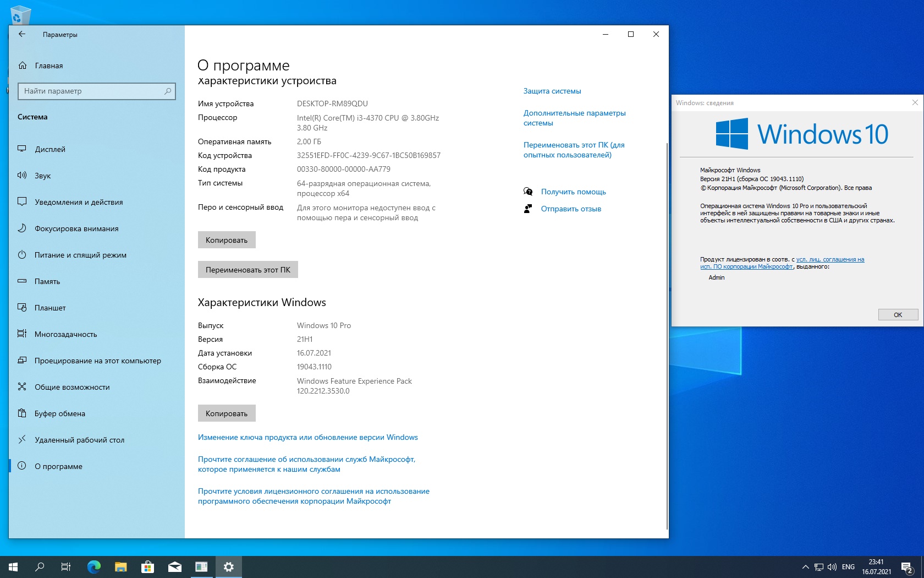
Task: Select О программе in the sidebar
Action: point(97,466)
